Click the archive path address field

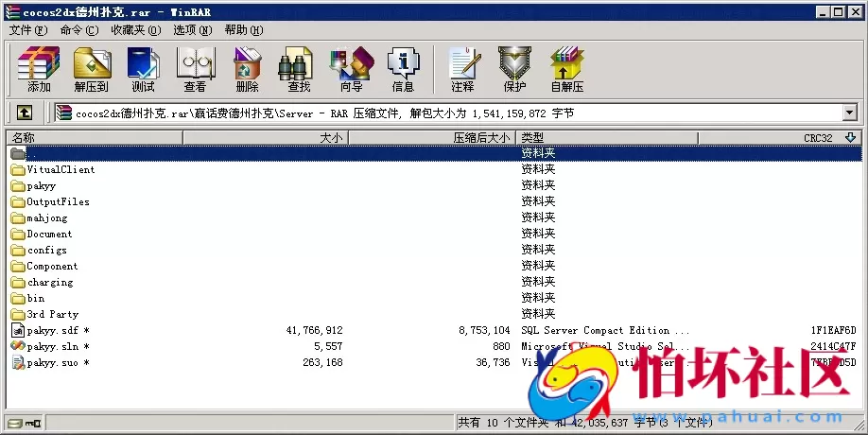pyautogui.click(x=458, y=113)
